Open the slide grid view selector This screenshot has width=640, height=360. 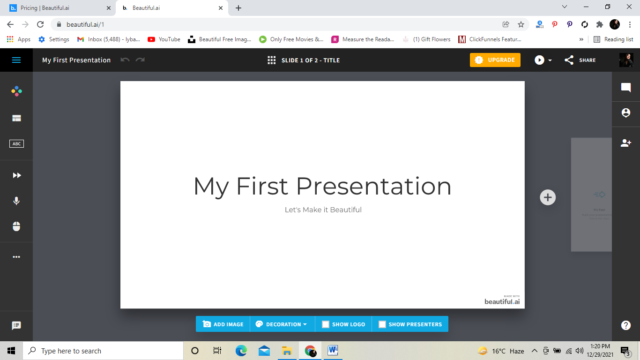pos(271,60)
